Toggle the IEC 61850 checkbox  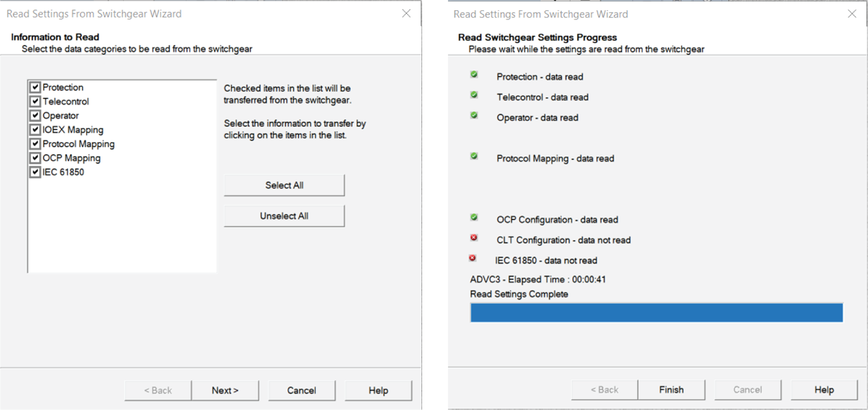(x=35, y=172)
